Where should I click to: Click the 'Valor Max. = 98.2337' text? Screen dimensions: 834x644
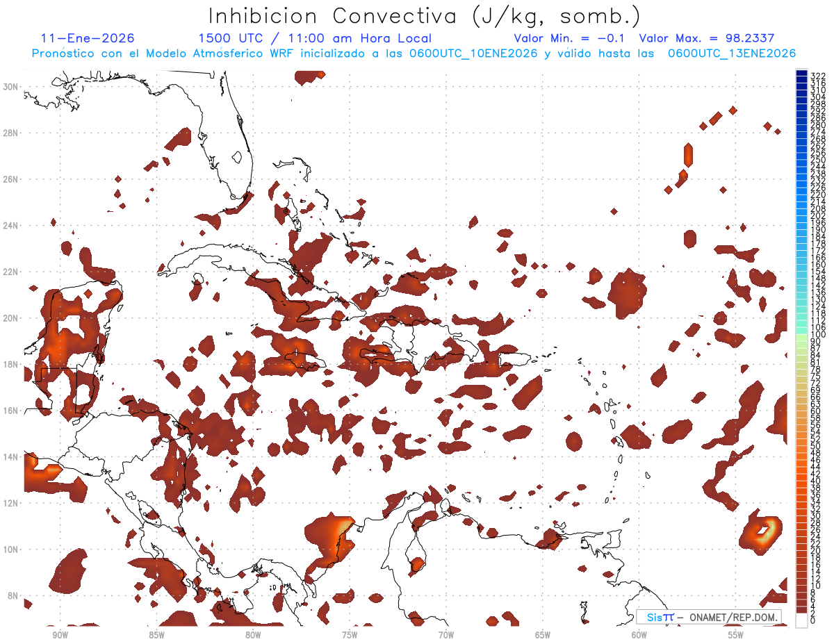[706, 39]
